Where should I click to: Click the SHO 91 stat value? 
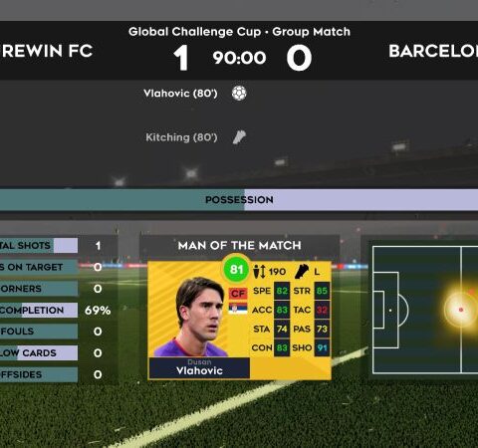click(x=322, y=347)
